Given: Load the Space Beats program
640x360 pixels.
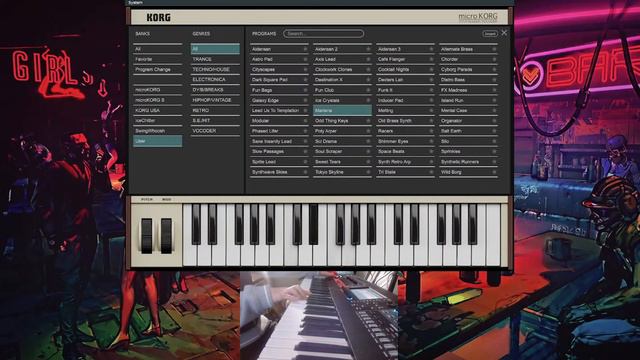Looking at the screenshot, I should point(405,151).
